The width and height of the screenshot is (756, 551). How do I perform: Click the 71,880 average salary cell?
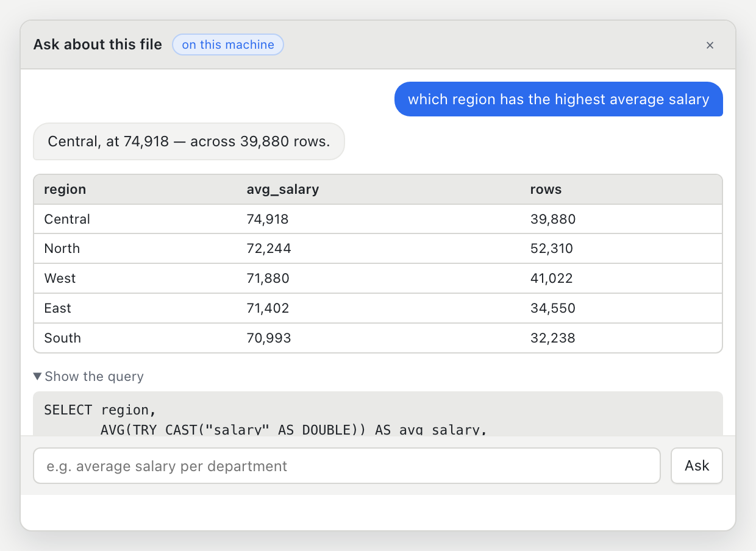click(378, 279)
